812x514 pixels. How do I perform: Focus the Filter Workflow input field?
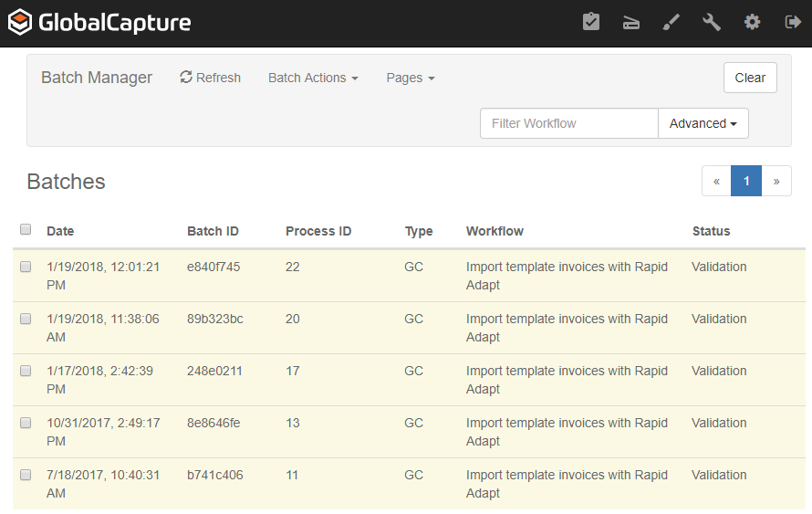(x=568, y=123)
